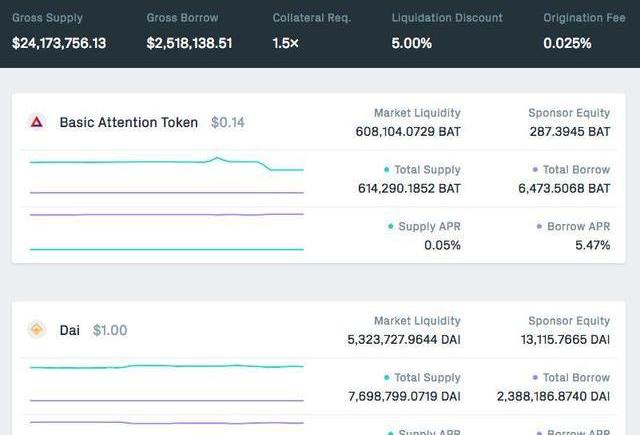This screenshot has width=640, height=435.
Task: Click Dai Sponsor Equity 13,115.7665 DAI
Action: pos(565,340)
